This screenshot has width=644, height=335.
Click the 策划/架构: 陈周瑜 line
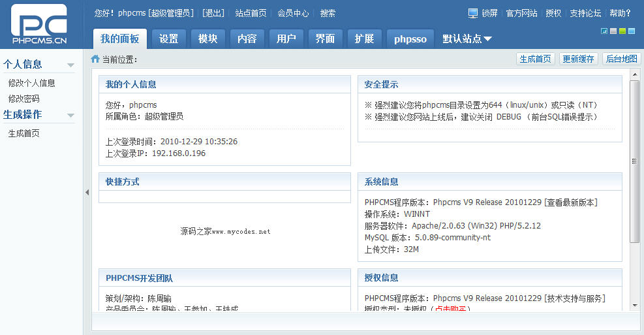point(138,298)
